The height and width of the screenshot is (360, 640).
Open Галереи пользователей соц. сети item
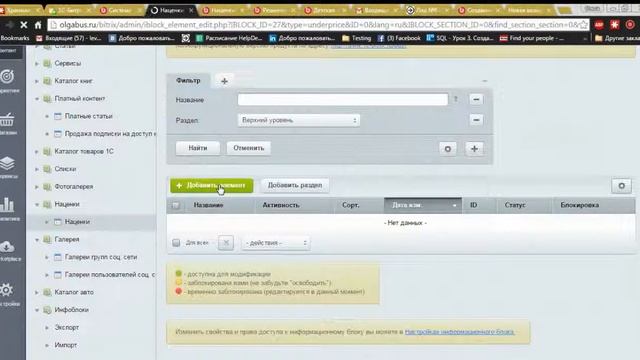coord(110,275)
